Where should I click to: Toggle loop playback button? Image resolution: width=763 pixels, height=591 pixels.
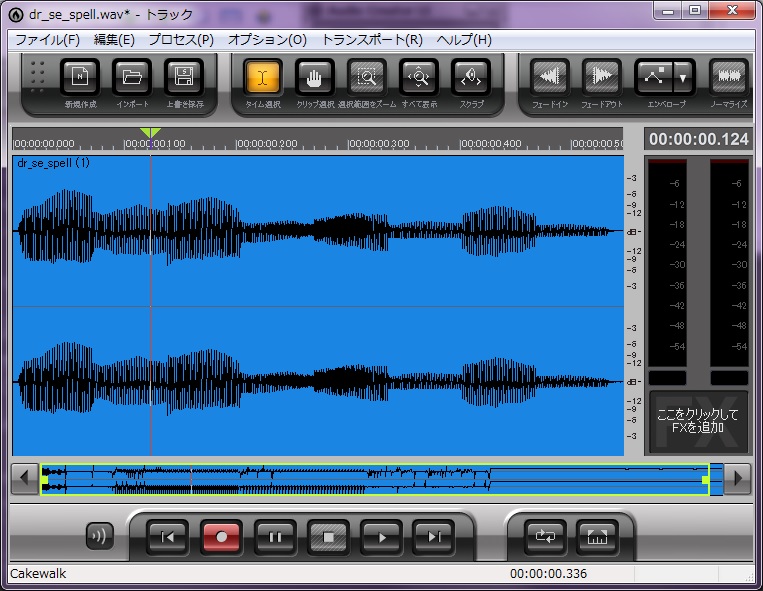(545, 537)
